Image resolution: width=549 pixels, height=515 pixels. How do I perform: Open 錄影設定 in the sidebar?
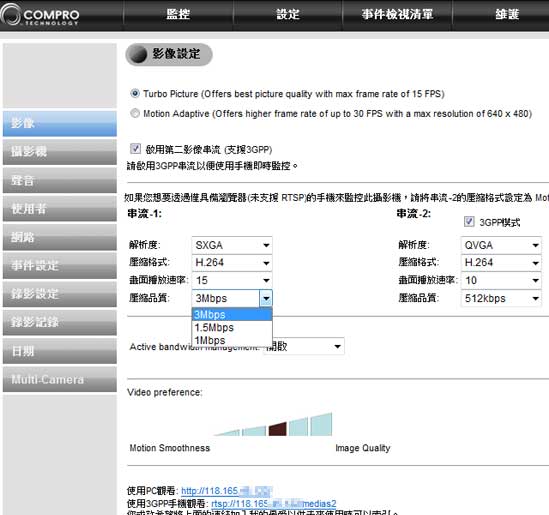(x=60, y=294)
